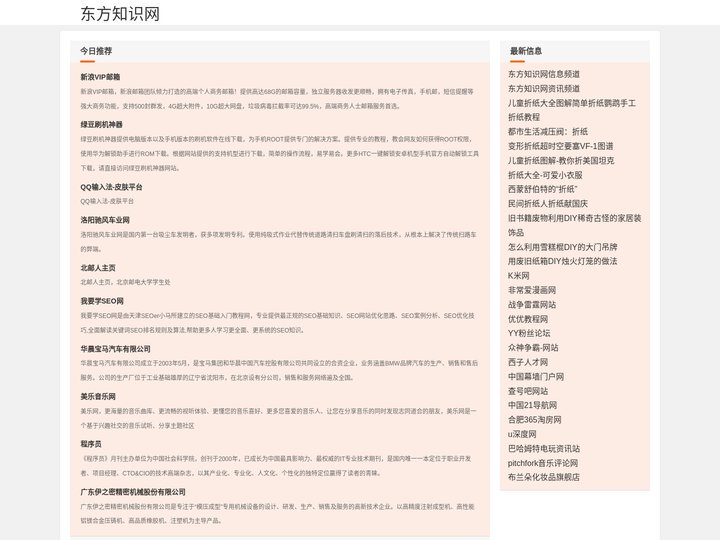Screen dimensions: 720x540
Task: Click the K米网 link
Action: (x=518, y=276)
